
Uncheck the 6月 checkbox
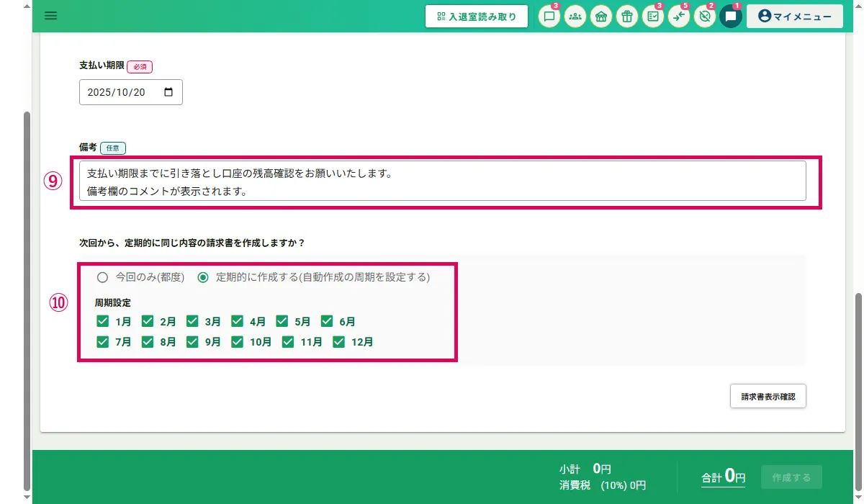click(x=327, y=321)
